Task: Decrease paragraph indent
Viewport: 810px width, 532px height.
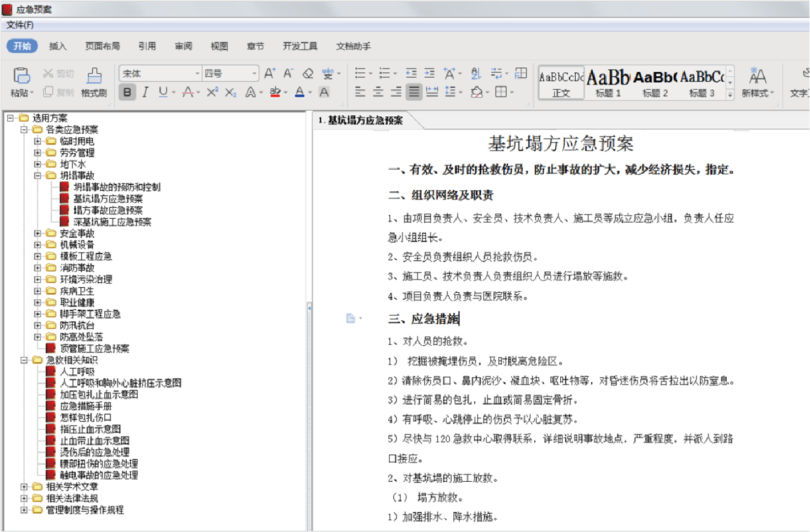Action: 411,73
